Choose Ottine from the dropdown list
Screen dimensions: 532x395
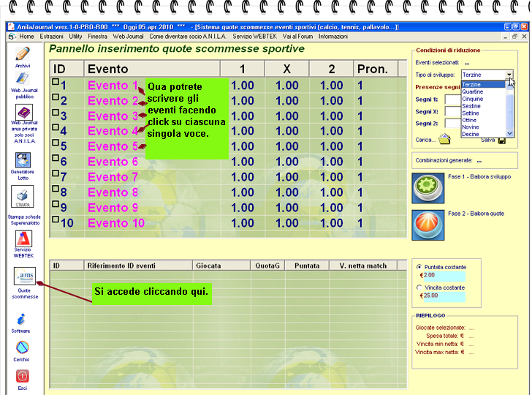[470, 120]
